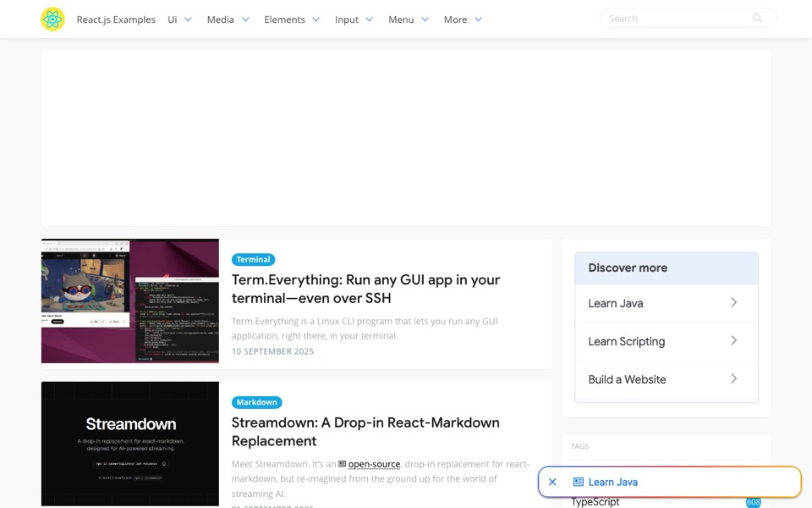Click the newspaper icon in Learn Java popup
This screenshot has width=812, height=508.
579,482
